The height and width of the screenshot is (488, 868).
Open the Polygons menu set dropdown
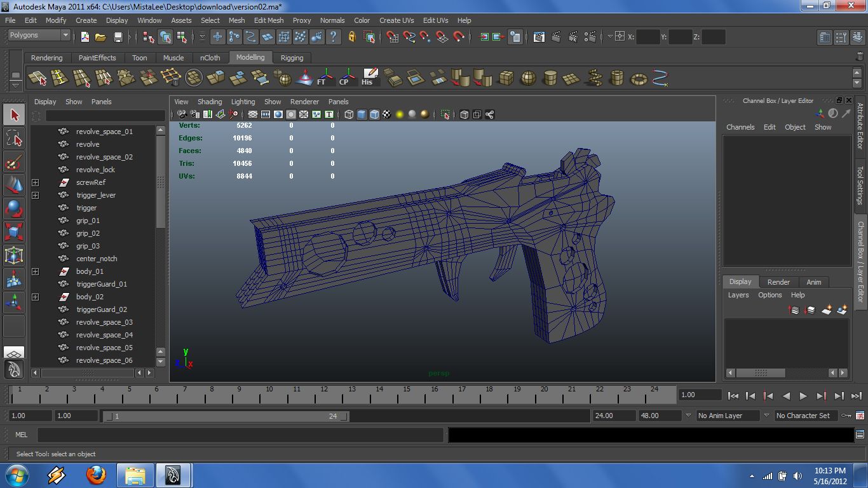point(38,35)
